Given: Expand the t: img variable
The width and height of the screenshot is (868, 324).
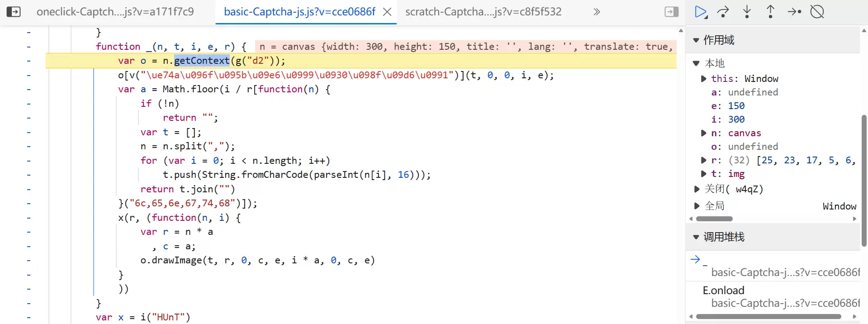Looking at the screenshot, I should [x=703, y=174].
